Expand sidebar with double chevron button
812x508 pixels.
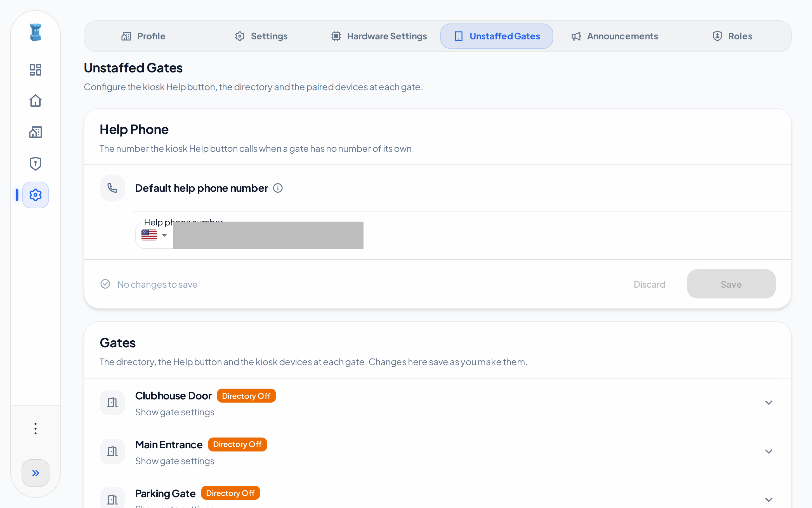36,473
